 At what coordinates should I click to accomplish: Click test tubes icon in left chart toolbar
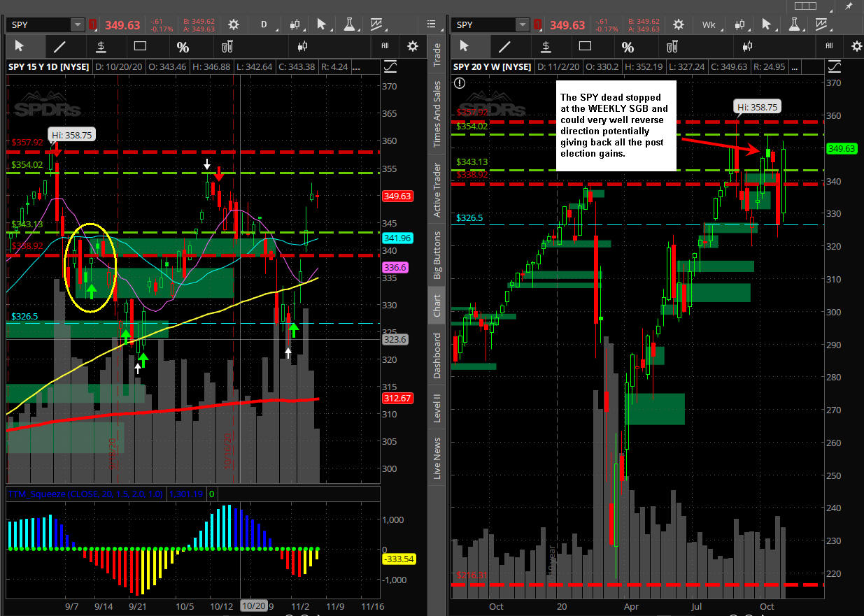point(227,47)
